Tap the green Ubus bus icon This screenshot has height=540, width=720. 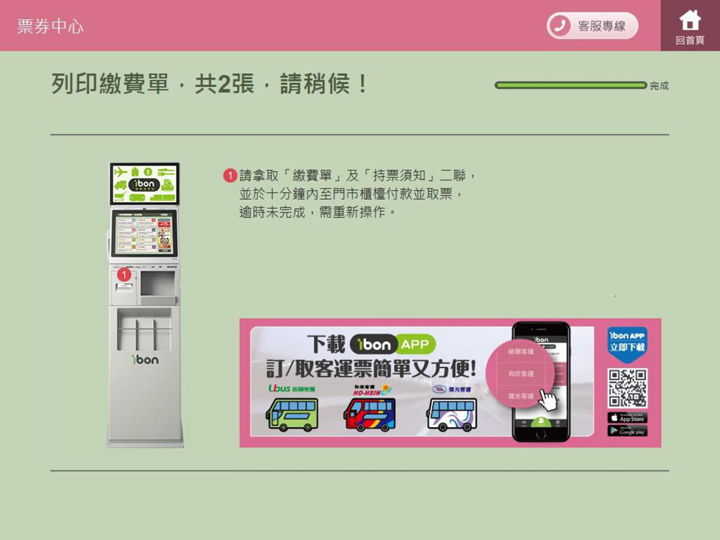(x=292, y=414)
